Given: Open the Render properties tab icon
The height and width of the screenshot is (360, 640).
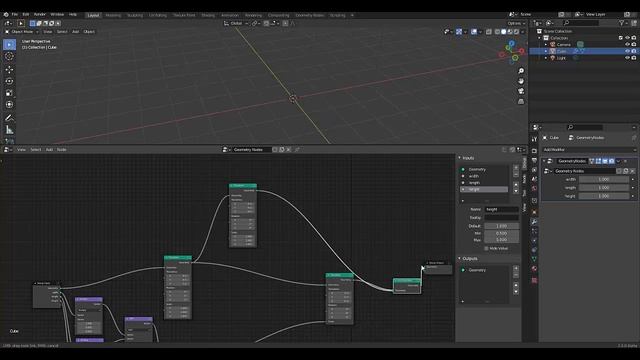Looking at the screenshot, I should 534,151.
